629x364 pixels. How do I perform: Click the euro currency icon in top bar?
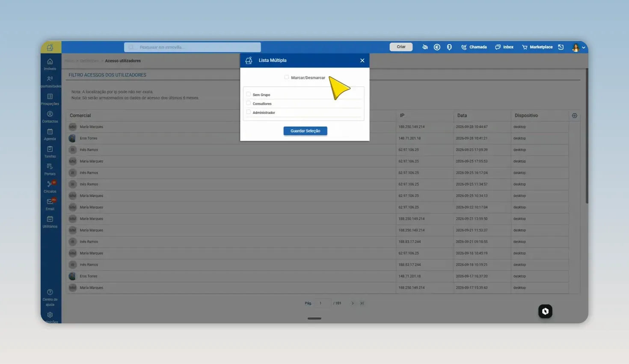pos(437,47)
